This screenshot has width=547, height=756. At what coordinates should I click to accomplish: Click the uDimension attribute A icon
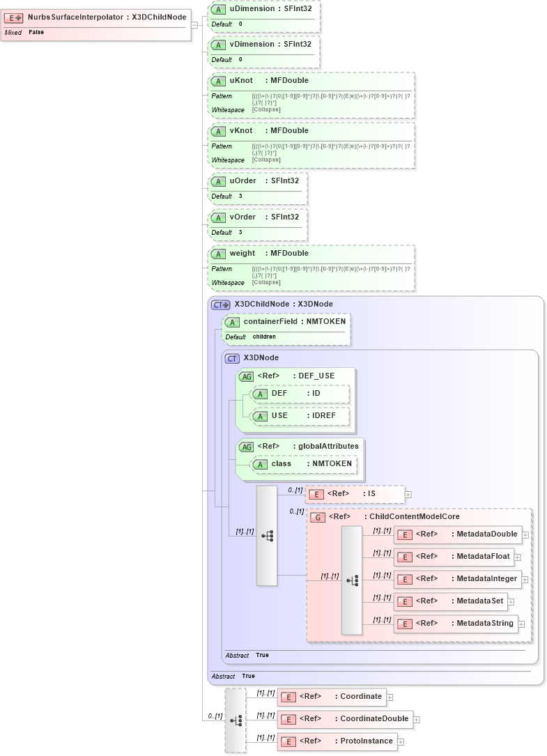[x=218, y=10]
